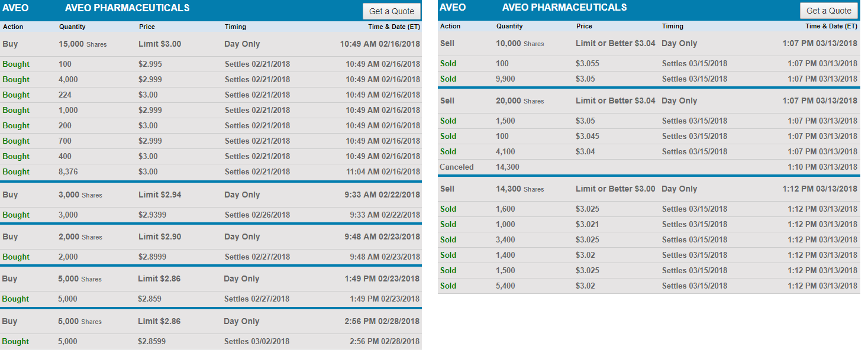
Task: Select the Sold 9,900 at $3.05 row
Action: point(648,79)
